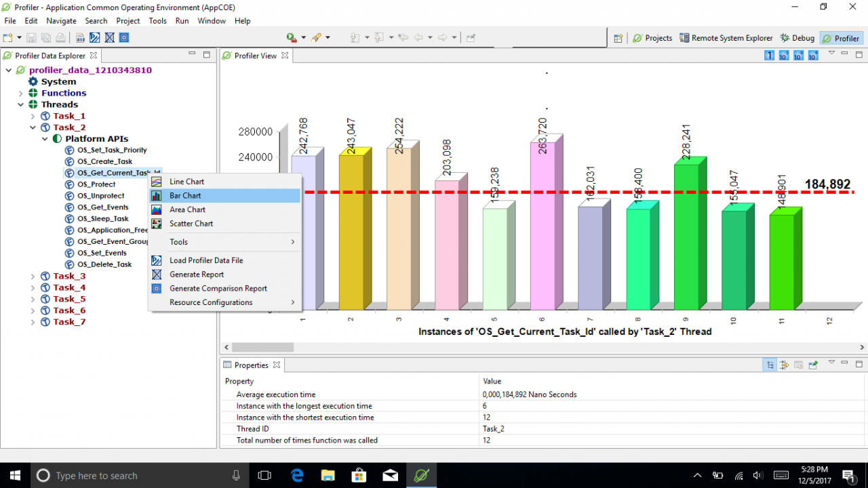The image size is (868, 488).
Task: Switch chart to Area Chart
Action: pos(186,209)
